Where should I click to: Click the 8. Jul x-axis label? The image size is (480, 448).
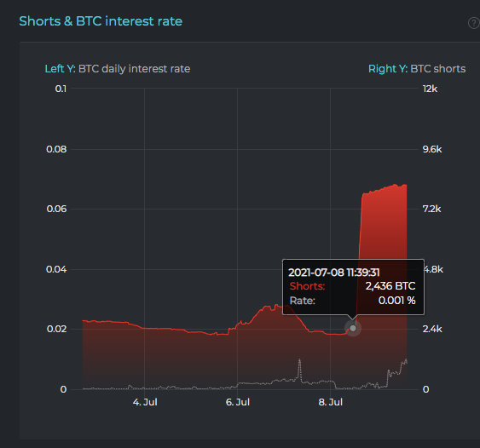pos(331,402)
